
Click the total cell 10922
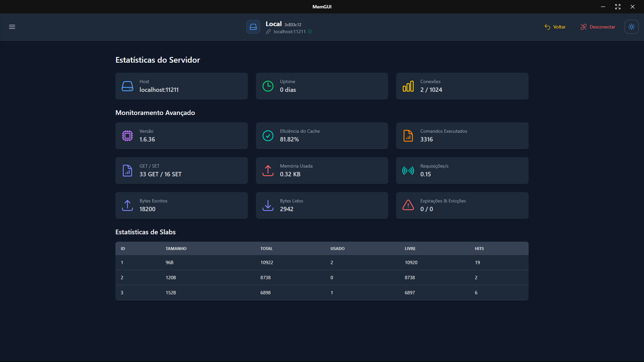click(x=267, y=262)
